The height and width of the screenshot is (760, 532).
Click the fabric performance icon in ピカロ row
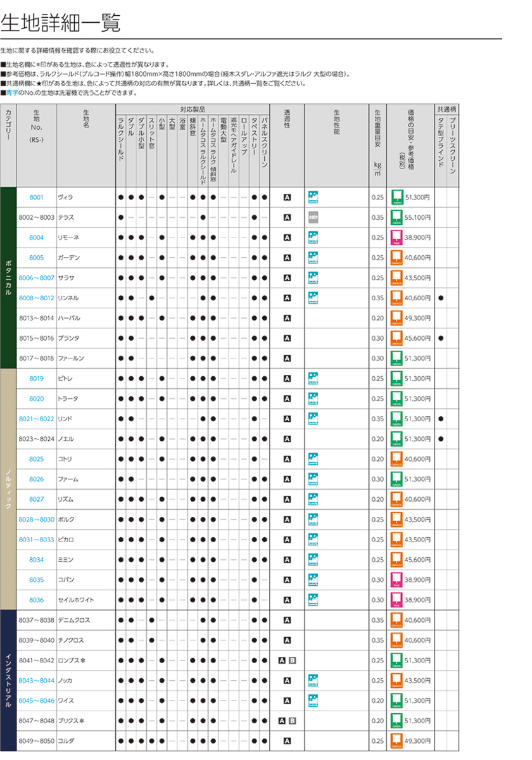point(313,539)
